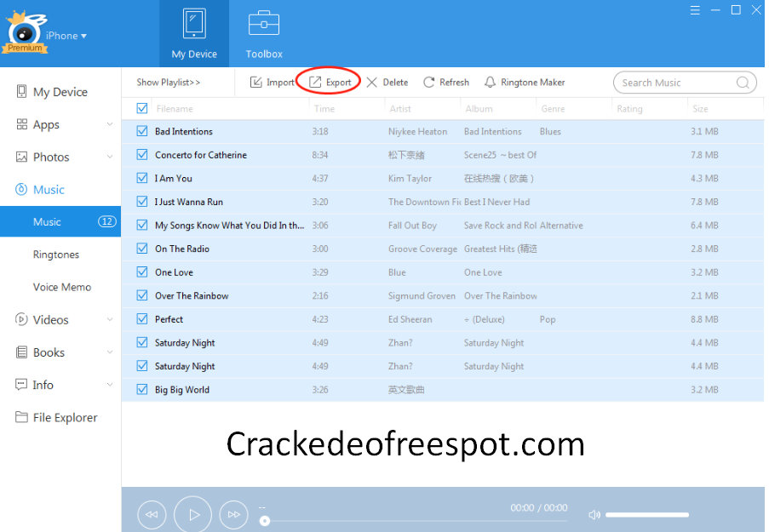Open the iPhone device dropdown

coord(66,36)
